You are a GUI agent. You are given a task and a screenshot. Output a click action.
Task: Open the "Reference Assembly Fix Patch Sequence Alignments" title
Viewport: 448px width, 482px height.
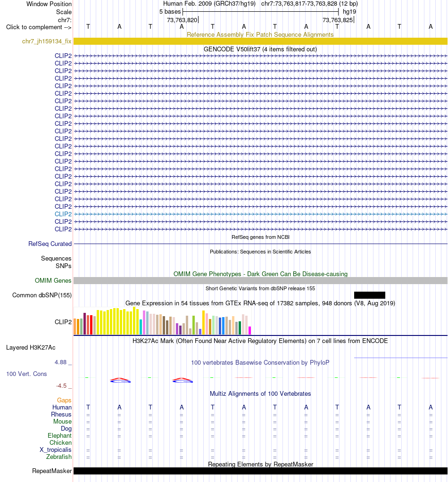tap(260, 34)
